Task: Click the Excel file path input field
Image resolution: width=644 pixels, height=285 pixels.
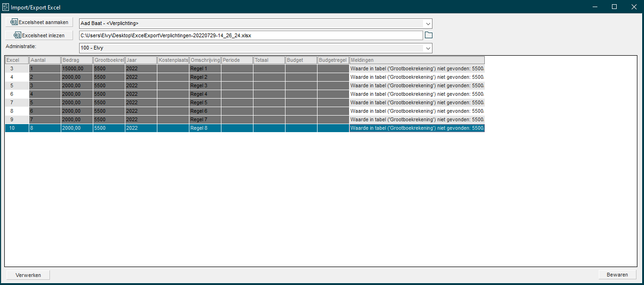Action: coord(251,35)
